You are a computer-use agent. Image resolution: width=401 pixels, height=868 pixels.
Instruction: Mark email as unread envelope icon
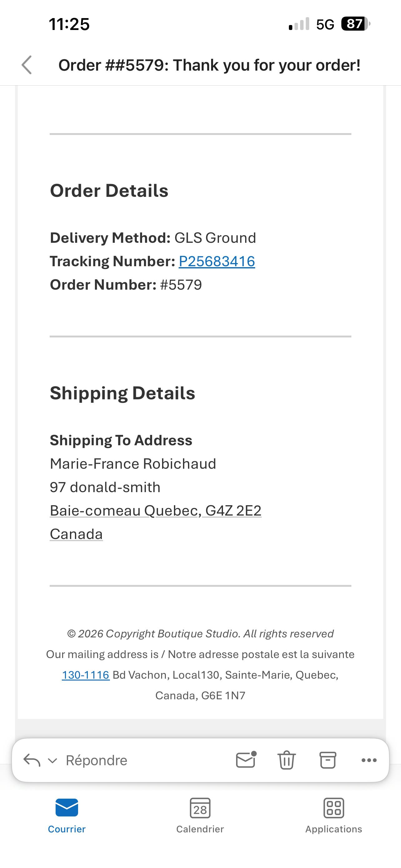point(246,760)
